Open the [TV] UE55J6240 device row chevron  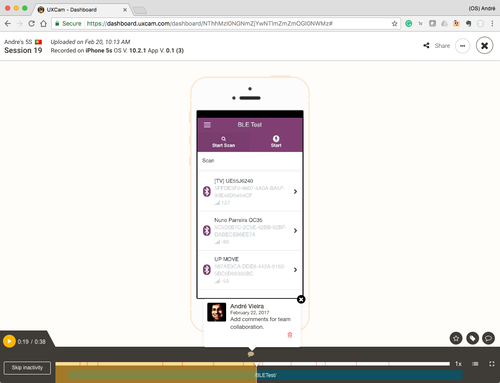pyautogui.click(x=295, y=192)
